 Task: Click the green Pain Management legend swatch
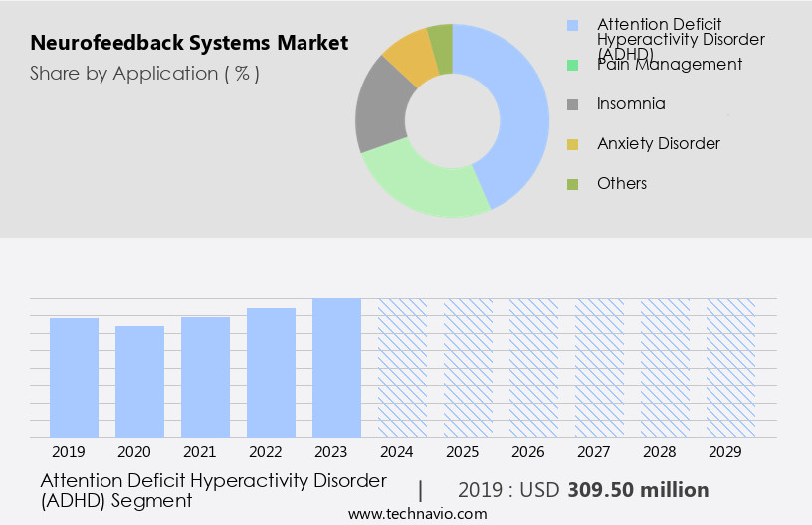572,65
